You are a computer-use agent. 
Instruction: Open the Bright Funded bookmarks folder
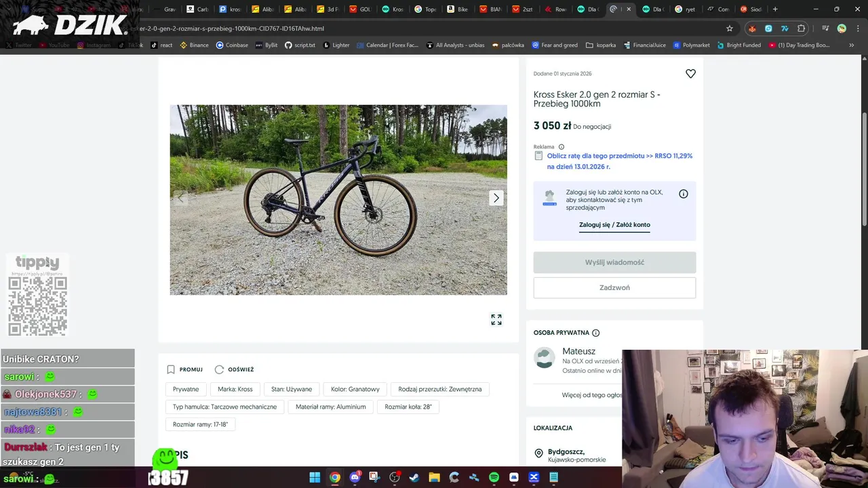(738, 45)
